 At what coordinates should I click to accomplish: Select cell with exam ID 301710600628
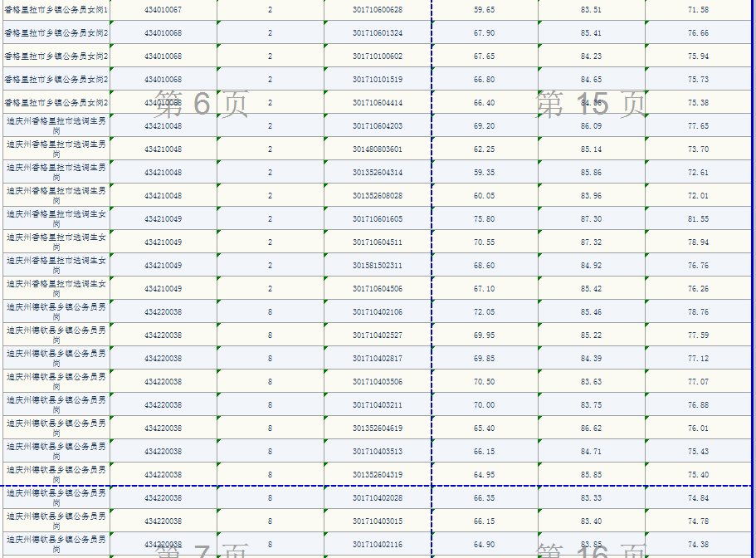[378, 10]
